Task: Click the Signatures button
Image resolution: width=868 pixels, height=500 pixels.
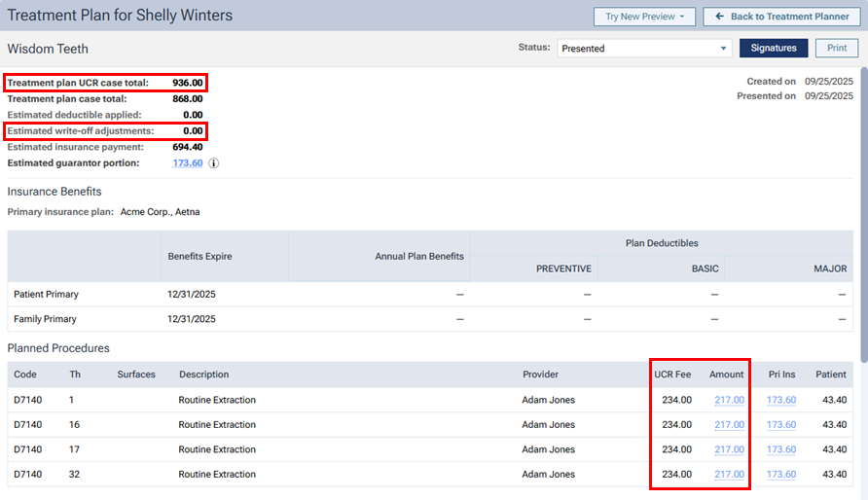Action: pyautogui.click(x=774, y=48)
